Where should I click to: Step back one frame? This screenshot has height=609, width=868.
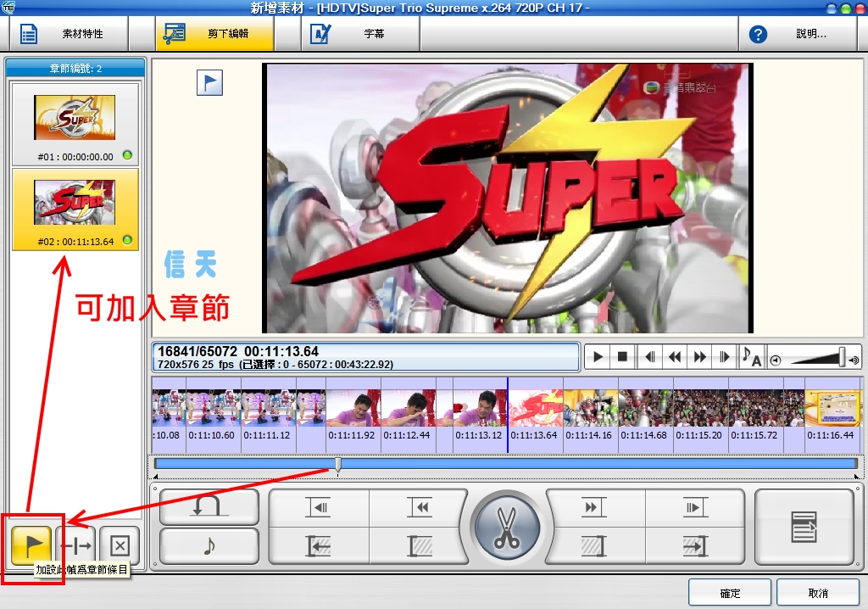(649, 356)
